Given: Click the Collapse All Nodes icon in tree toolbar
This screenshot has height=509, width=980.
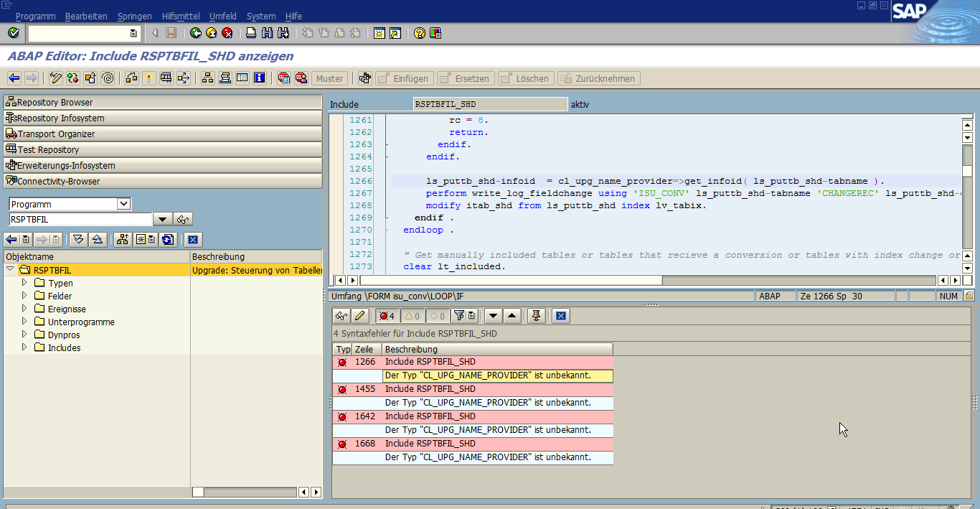Looking at the screenshot, I should coord(98,239).
